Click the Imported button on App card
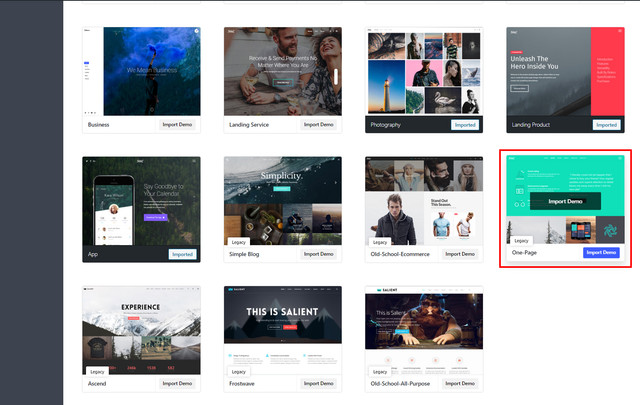The width and height of the screenshot is (640, 405). pyautogui.click(x=182, y=254)
